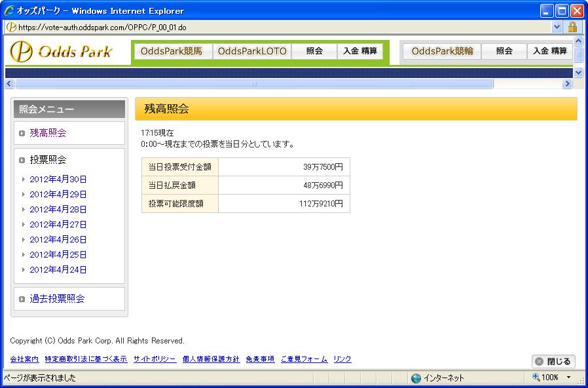Click the horizontal scrollbar thumb

tap(254, 83)
